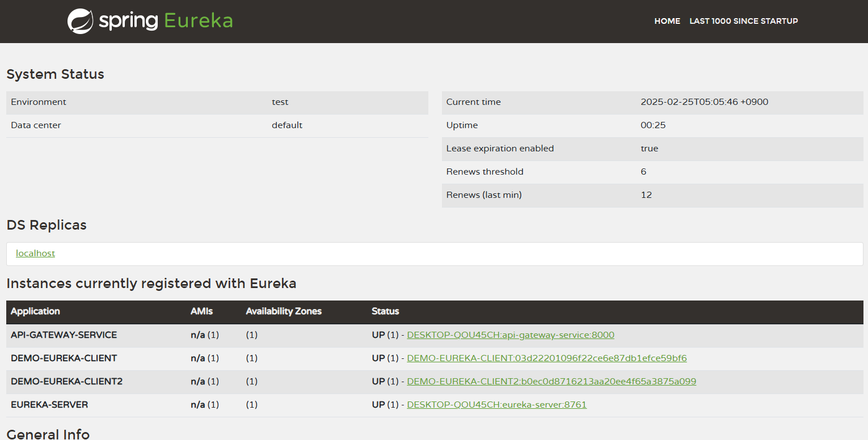This screenshot has height=440, width=868.
Task: Click the System Status section heading
Action: pyautogui.click(x=55, y=74)
